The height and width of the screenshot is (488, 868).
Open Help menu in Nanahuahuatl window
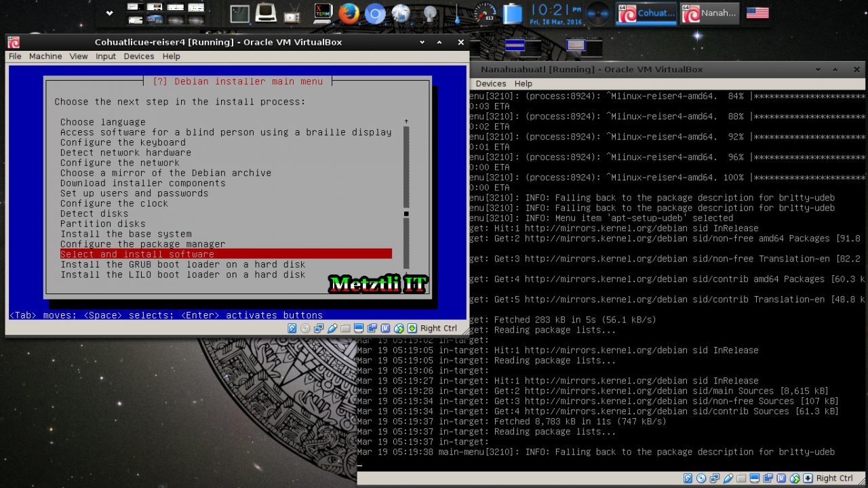[524, 83]
